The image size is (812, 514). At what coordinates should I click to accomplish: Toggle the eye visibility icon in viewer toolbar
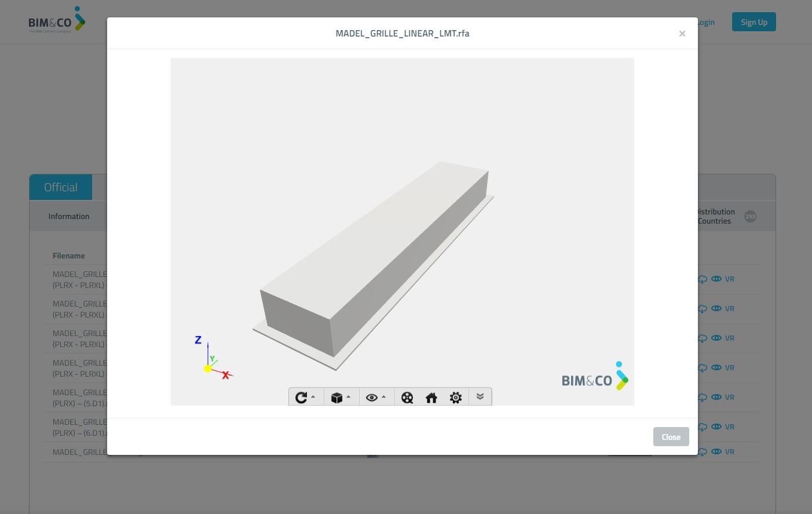click(x=372, y=398)
